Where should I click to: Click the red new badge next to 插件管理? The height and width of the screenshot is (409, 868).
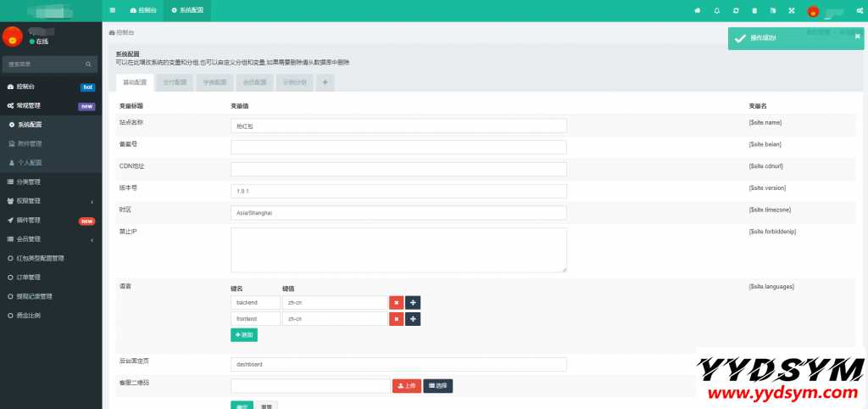pos(87,221)
